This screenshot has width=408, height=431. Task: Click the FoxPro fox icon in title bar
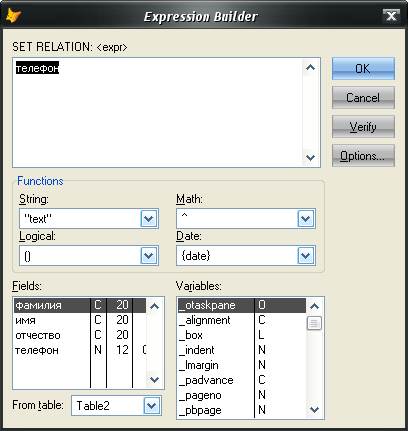click(x=14, y=15)
